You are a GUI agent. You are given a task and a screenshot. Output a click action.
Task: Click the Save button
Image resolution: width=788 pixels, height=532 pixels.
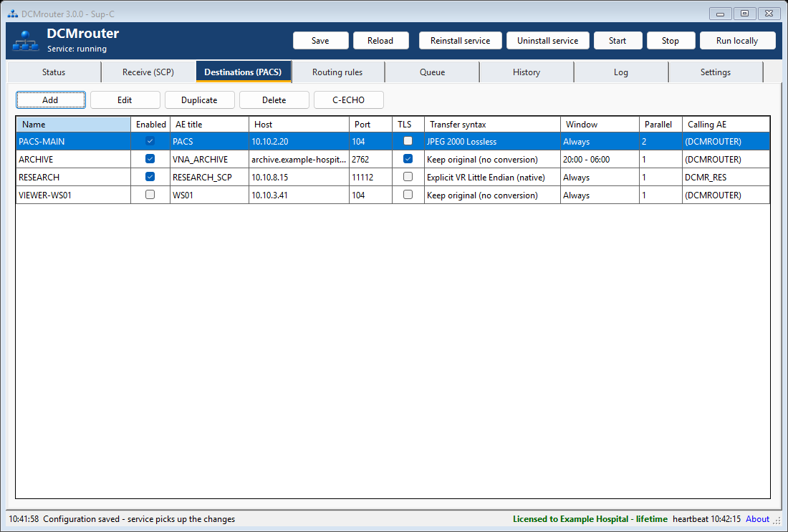tap(321, 41)
